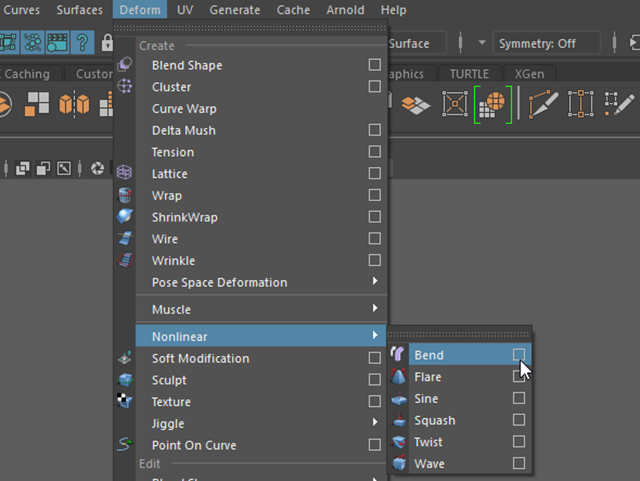Screen dimensions: 640x481
Task: Click the Soft Modification icon
Action: point(125,358)
